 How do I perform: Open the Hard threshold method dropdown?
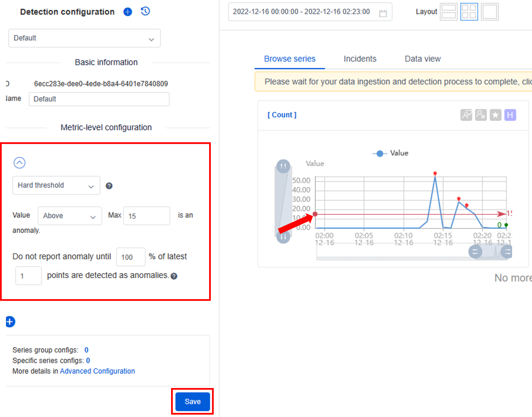click(x=56, y=186)
